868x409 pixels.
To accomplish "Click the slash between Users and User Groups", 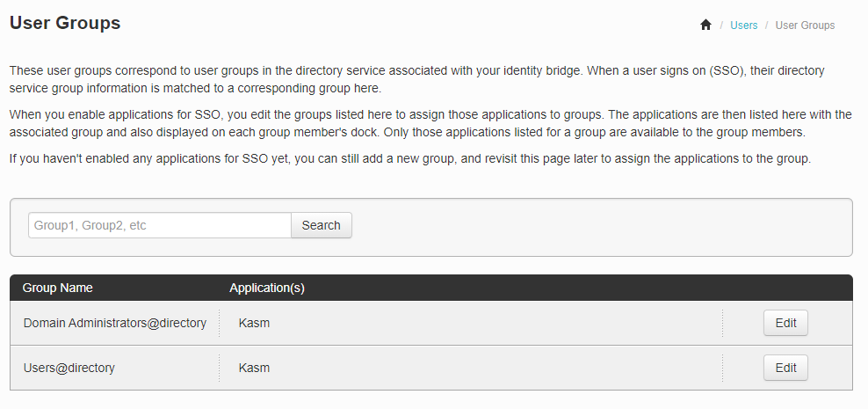I will pos(766,26).
